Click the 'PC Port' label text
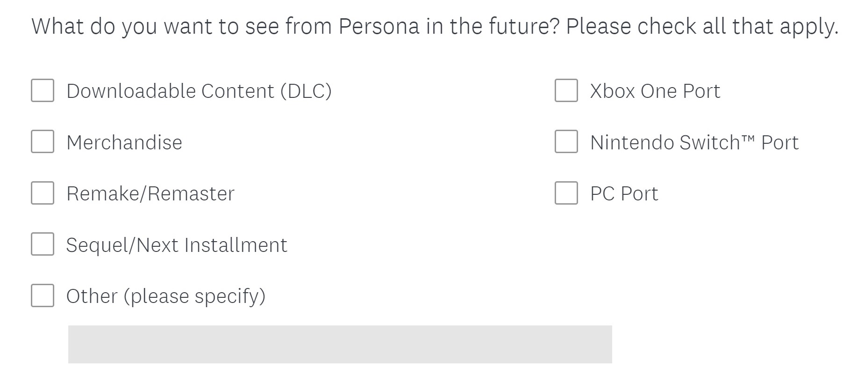Image resolution: width=868 pixels, height=391 pixels. coord(624,194)
